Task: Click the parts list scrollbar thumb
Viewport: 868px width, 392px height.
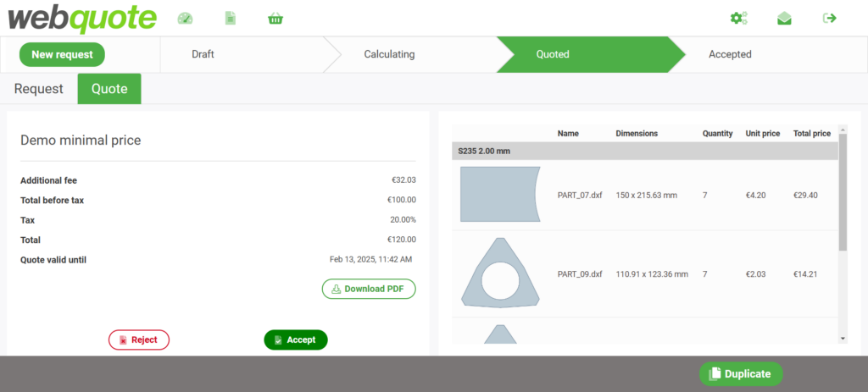Action: pyautogui.click(x=843, y=192)
